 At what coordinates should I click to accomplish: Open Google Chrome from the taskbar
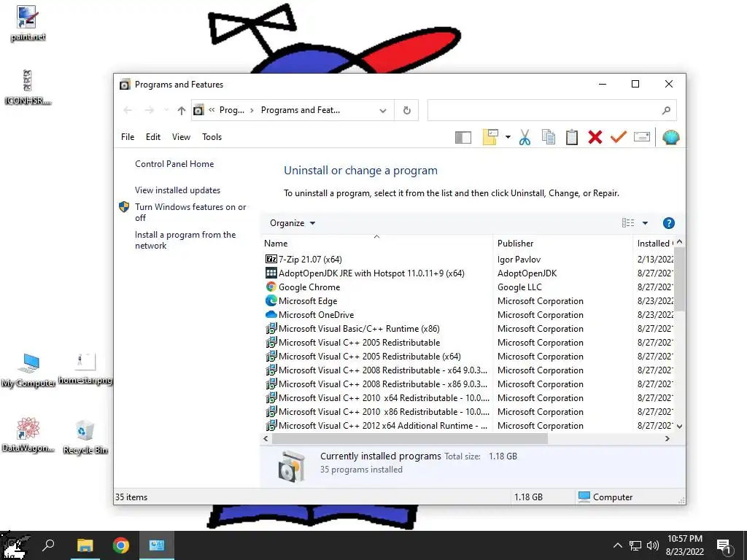click(121, 545)
